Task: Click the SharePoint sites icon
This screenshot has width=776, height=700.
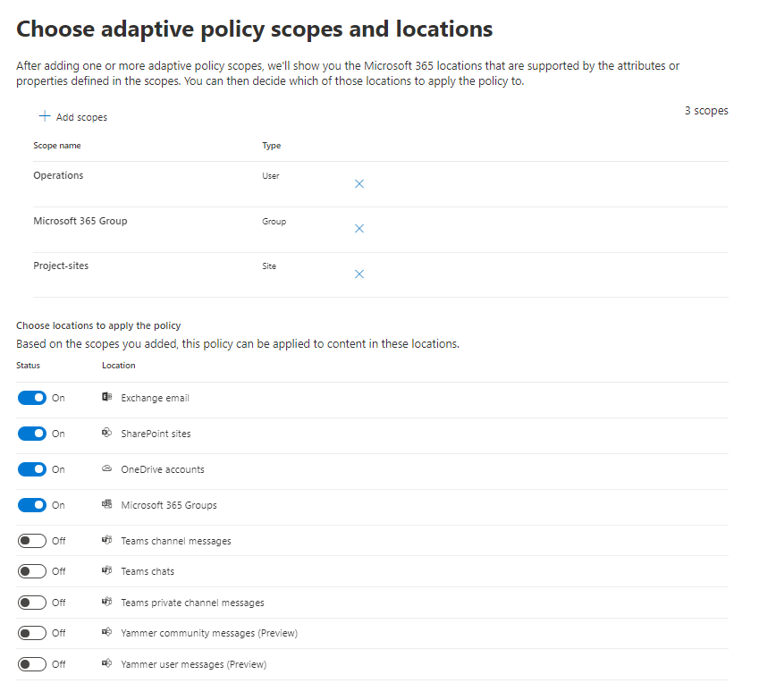Action: (107, 434)
